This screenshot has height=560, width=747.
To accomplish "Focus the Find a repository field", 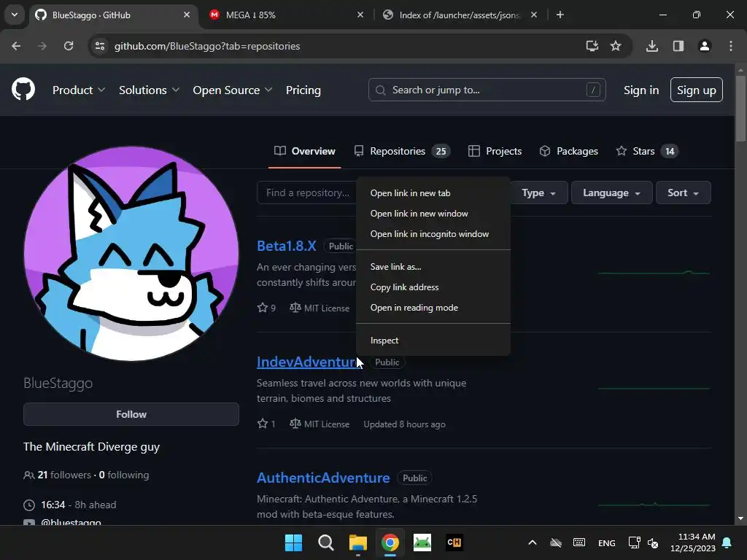I will [307, 192].
